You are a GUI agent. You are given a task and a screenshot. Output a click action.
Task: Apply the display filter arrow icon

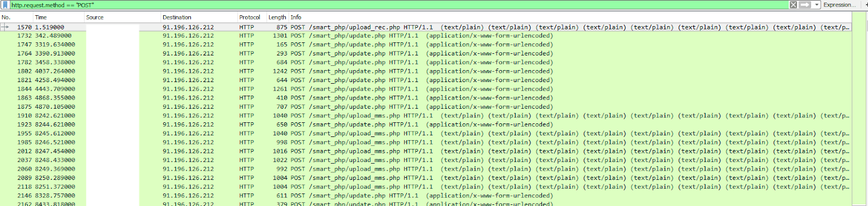pyautogui.click(x=805, y=5)
